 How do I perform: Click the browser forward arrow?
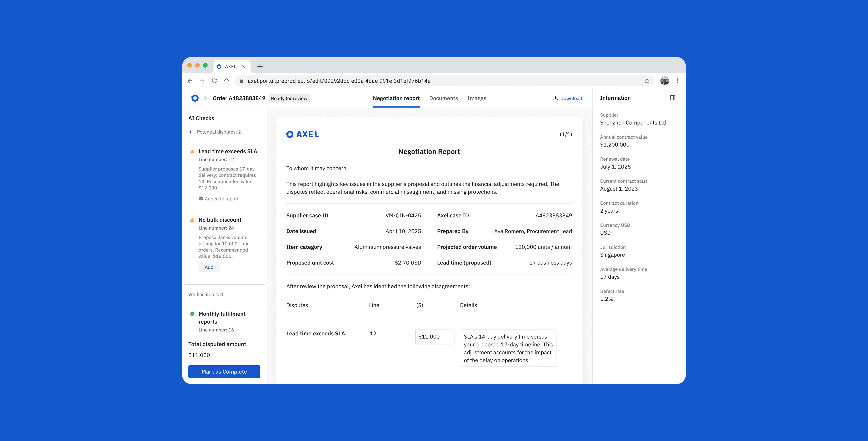(202, 81)
